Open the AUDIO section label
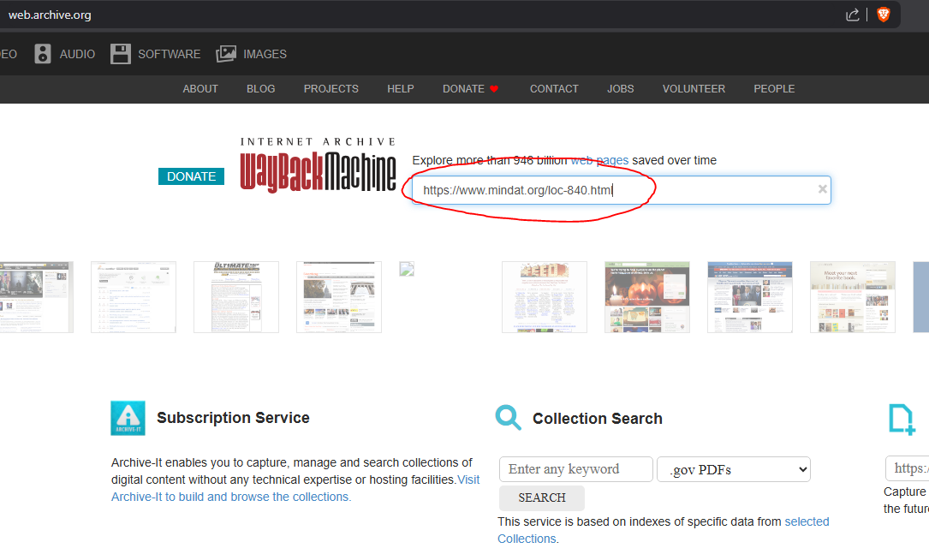The image size is (929, 560). (77, 54)
